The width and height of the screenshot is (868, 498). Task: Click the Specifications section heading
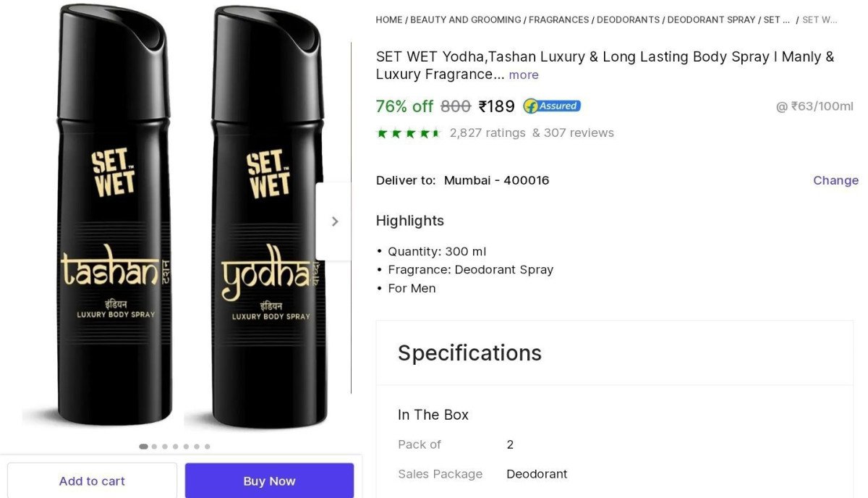point(469,353)
